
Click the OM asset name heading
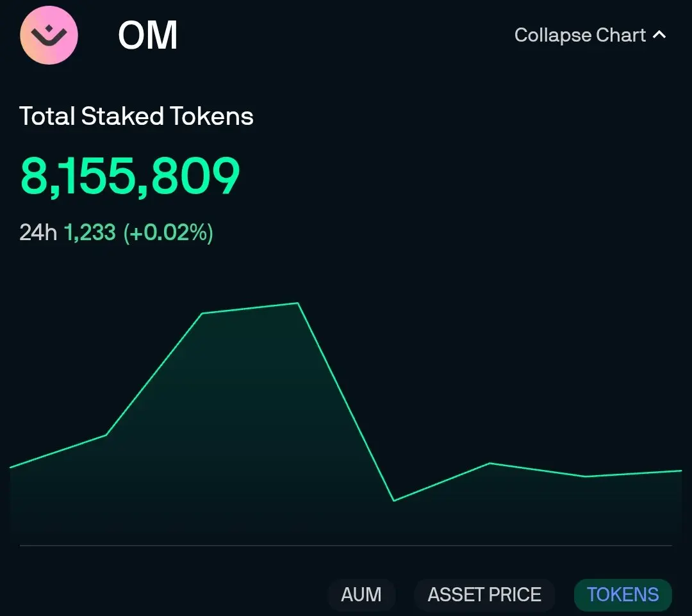[148, 35]
